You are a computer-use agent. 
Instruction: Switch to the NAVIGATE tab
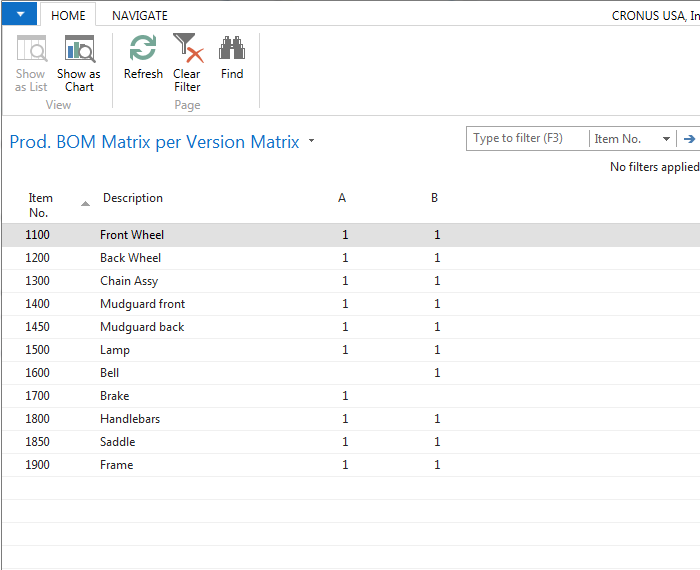(140, 16)
